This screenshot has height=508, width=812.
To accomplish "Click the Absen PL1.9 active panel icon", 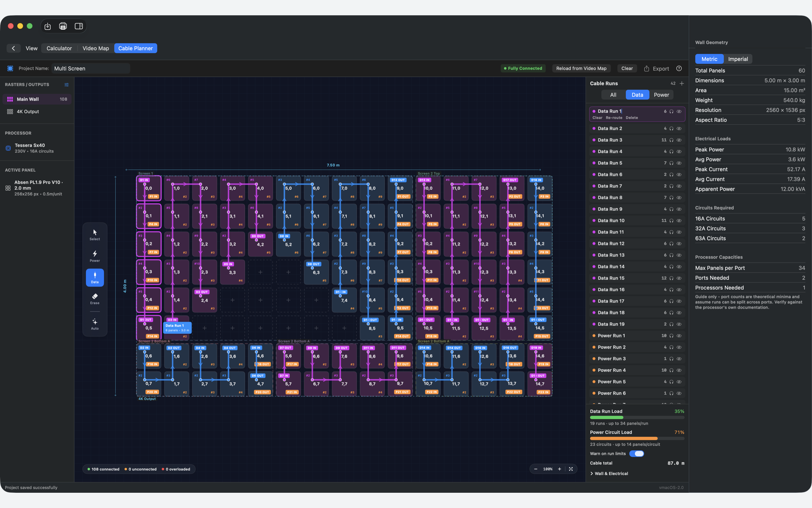I will (8, 188).
